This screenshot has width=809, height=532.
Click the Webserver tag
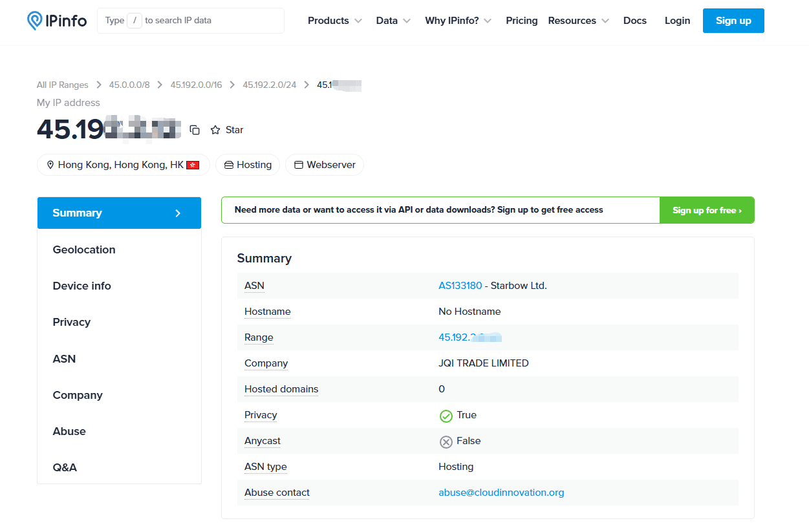tap(325, 165)
